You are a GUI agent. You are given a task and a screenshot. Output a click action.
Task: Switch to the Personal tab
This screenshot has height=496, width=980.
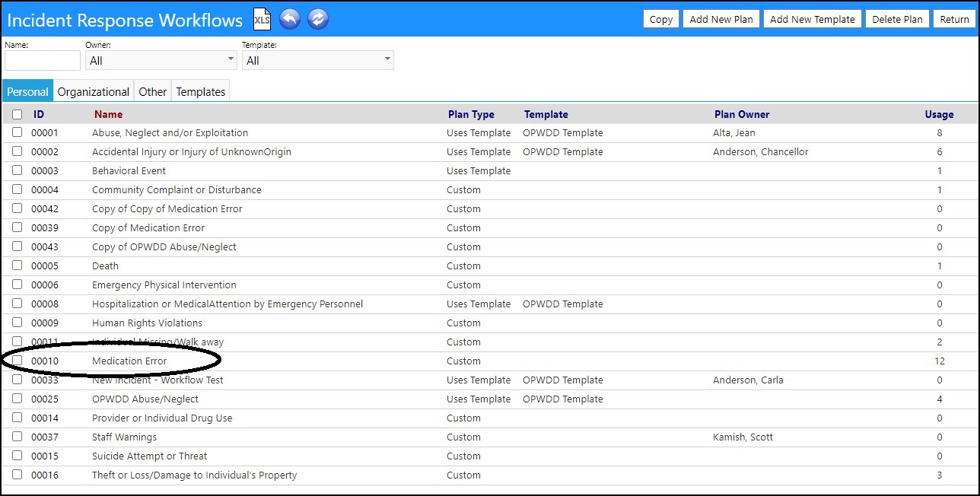27,91
